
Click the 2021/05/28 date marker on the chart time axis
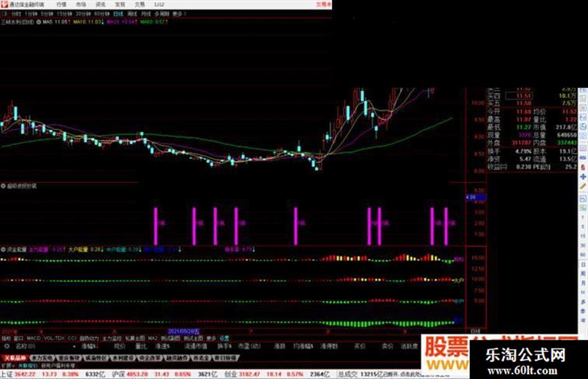click(x=184, y=331)
